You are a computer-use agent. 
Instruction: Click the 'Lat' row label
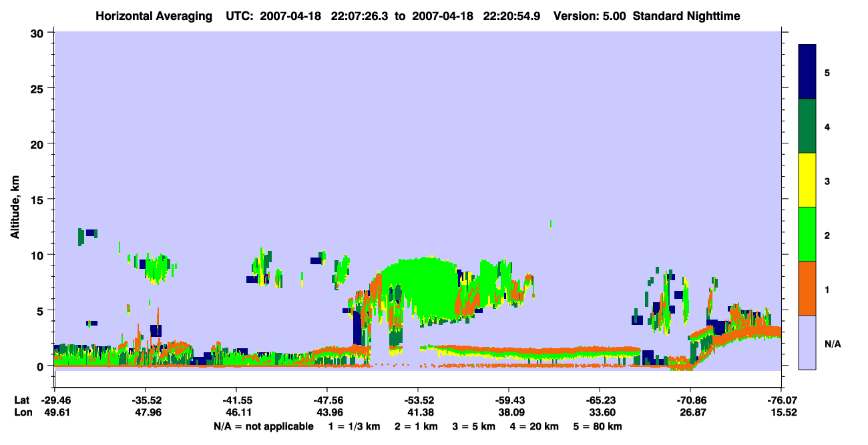pos(22,400)
